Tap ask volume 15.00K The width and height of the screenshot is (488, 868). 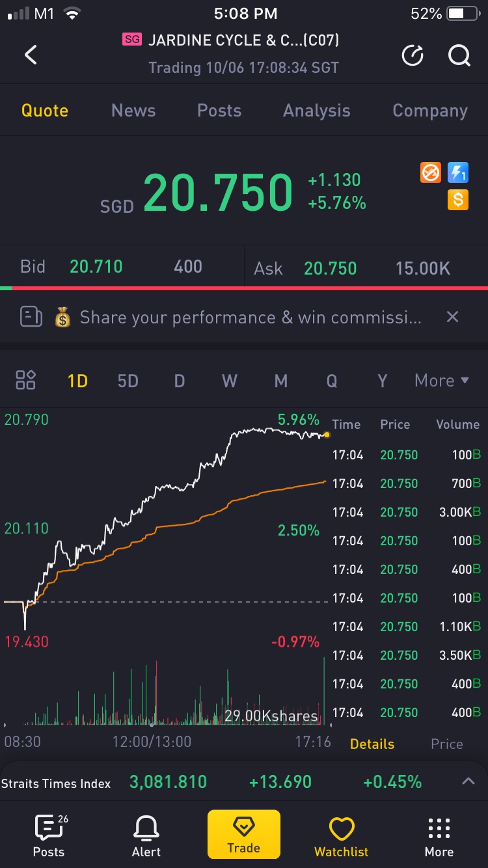(423, 268)
